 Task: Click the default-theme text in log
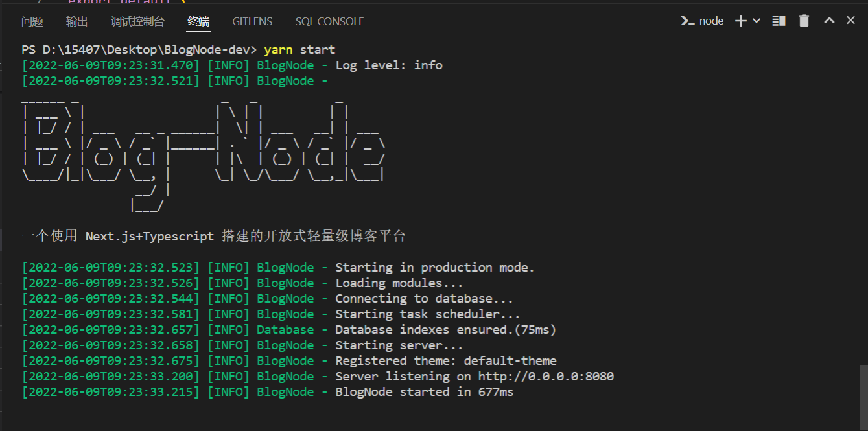(x=510, y=361)
